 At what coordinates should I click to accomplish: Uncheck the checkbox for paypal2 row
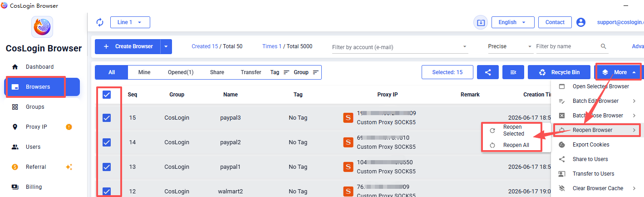[x=107, y=142]
